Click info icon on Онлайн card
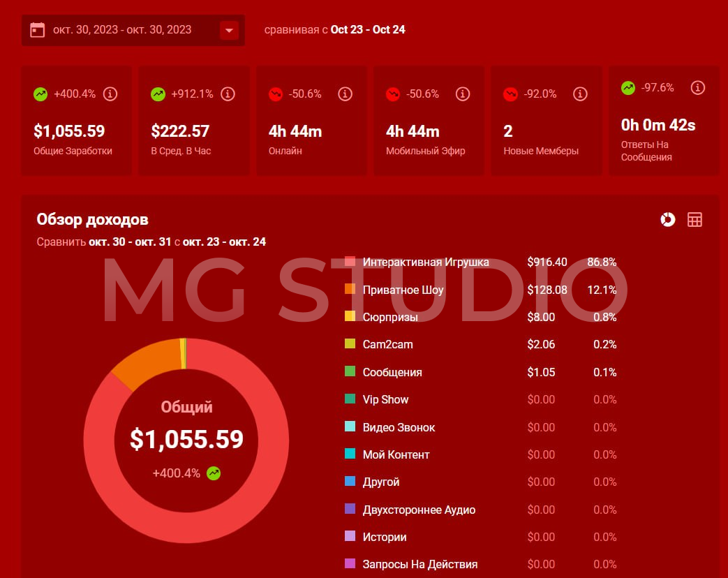The image size is (728, 578). pos(345,94)
